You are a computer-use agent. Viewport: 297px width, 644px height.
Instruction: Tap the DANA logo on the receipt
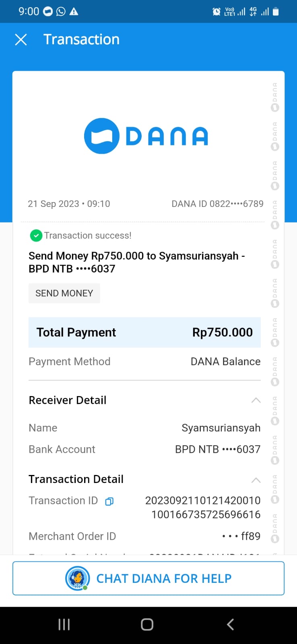pyautogui.click(x=146, y=136)
